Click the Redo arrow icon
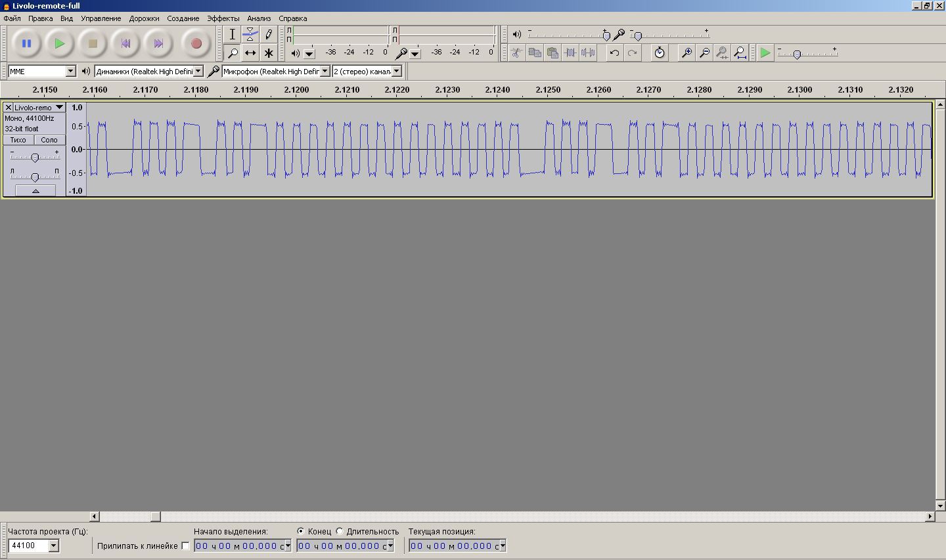The width and height of the screenshot is (946, 560). pos(632,53)
